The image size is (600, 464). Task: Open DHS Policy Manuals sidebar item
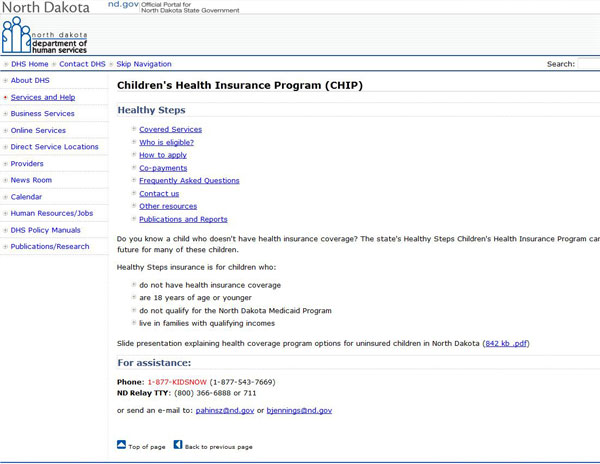point(46,230)
